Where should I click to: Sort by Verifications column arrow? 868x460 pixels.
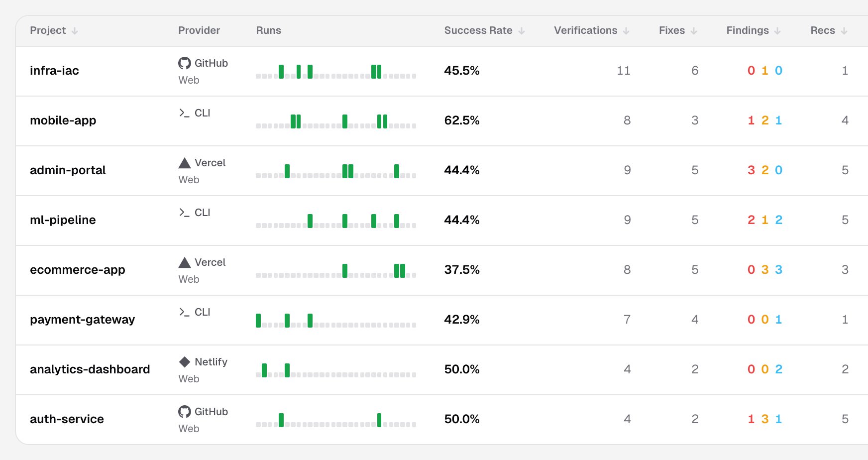click(x=626, y=31)
